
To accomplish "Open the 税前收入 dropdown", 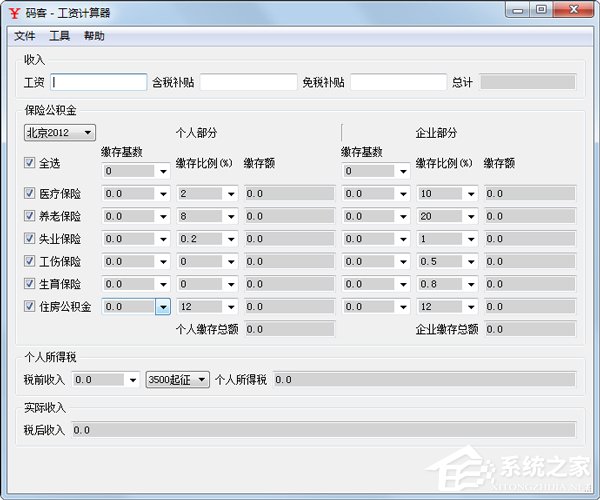I will (133, 379).
